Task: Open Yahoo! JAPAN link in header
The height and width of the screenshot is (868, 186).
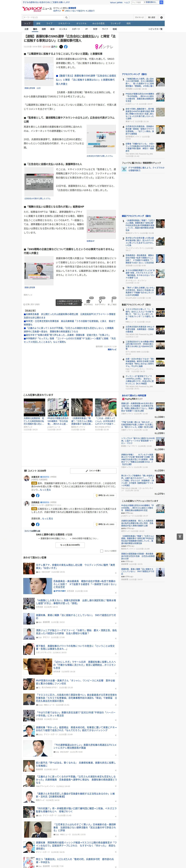Action: (x=116, y=2)
